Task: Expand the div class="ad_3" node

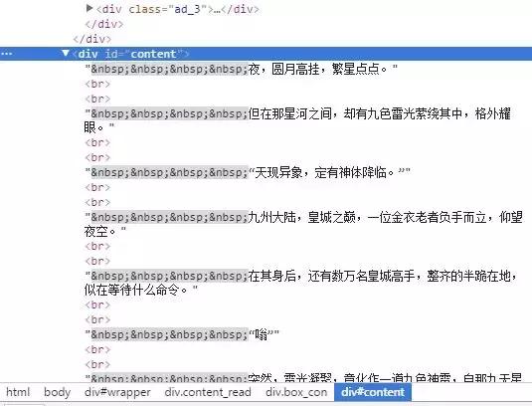Action: click(x=89, y=8)
